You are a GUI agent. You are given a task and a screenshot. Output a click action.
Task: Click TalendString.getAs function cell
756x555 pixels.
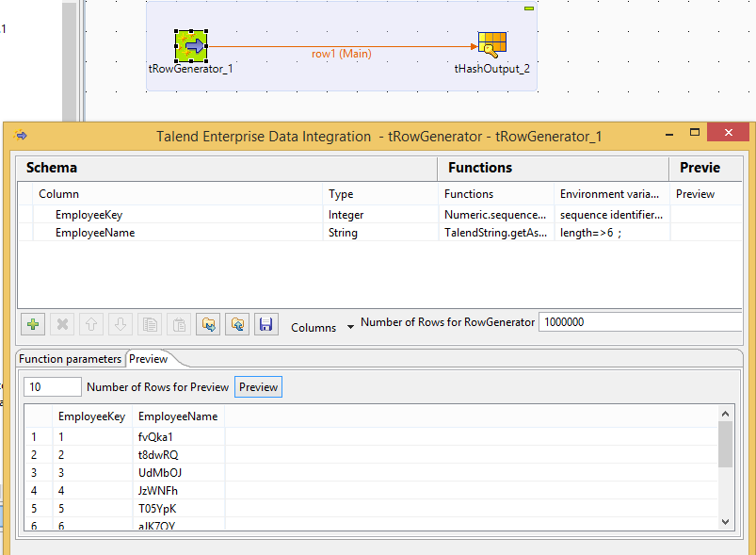coord(496,233)
